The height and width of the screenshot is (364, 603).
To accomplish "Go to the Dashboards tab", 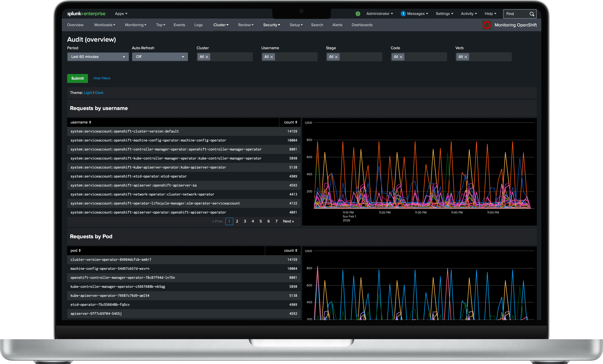I will (x=362, y=25).
